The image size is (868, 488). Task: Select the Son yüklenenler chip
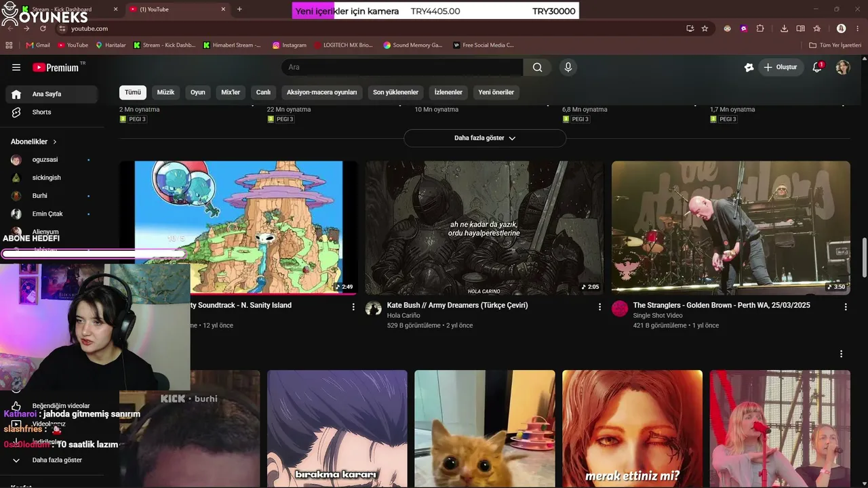tap(395, 92)
